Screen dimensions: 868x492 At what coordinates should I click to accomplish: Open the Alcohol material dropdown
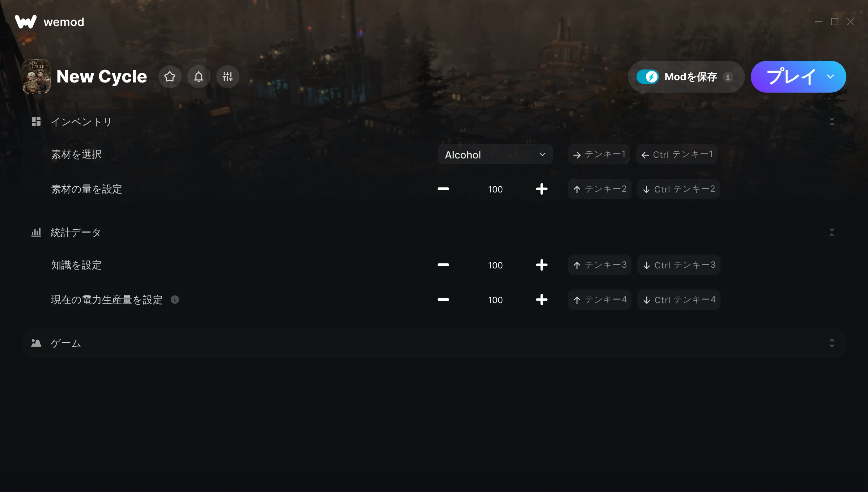[495, 154]
